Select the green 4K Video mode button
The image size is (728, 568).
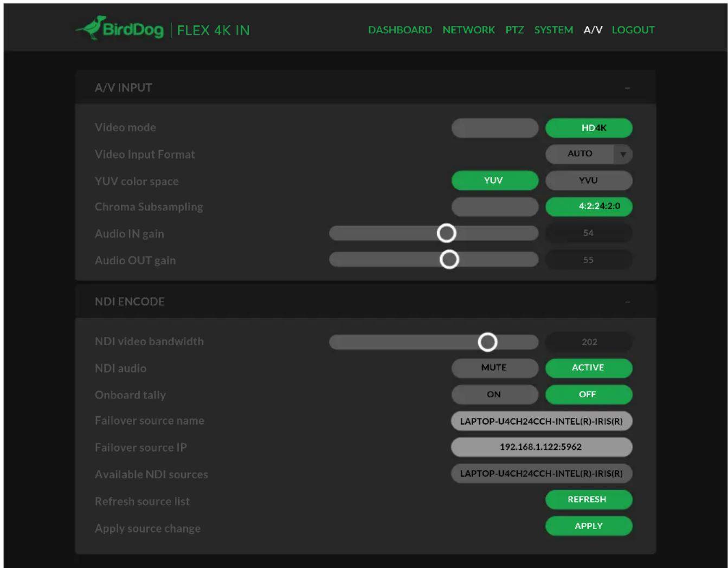click(x=589, y=128)
